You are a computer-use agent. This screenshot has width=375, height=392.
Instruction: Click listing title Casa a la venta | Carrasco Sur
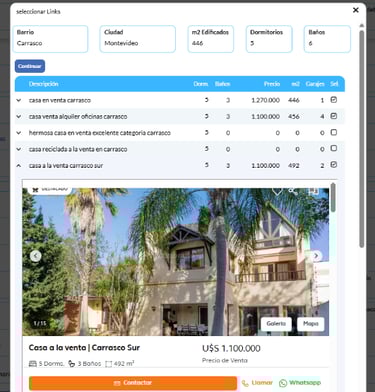[84, 348]
